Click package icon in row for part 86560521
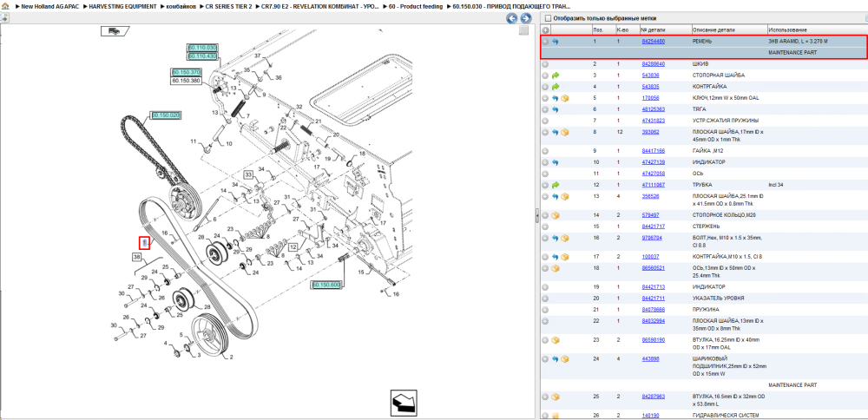 pyautogui.click(x=556, y=268)
